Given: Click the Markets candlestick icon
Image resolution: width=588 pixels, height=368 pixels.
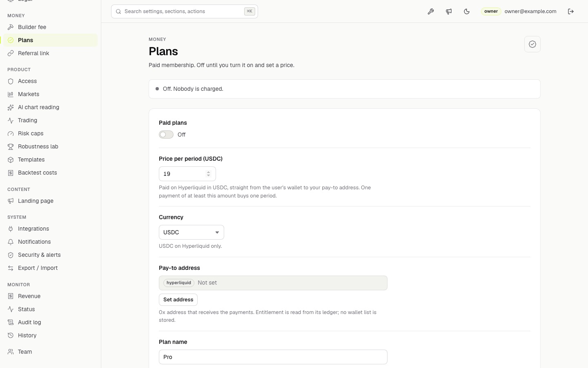Looking at the screenshot, I should pos(11,94).
